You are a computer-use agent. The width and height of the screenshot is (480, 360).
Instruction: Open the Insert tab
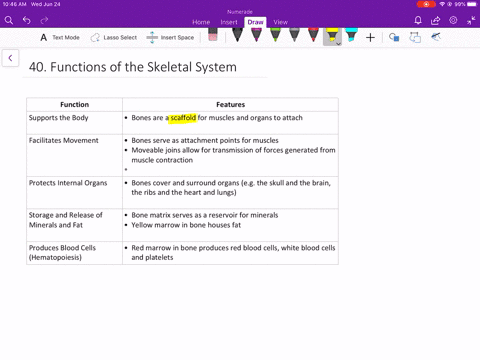[229, 22]
